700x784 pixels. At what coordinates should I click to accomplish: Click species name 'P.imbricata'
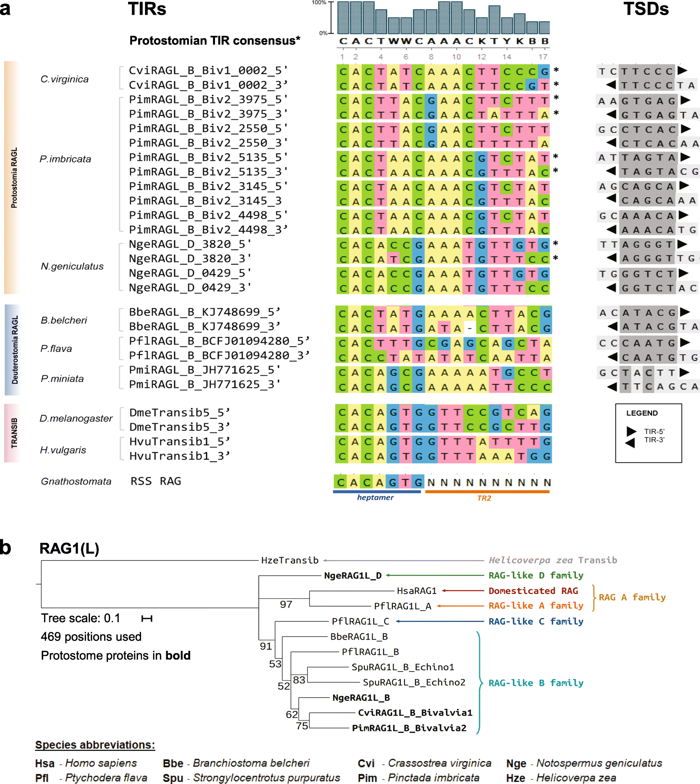(65, 159)
